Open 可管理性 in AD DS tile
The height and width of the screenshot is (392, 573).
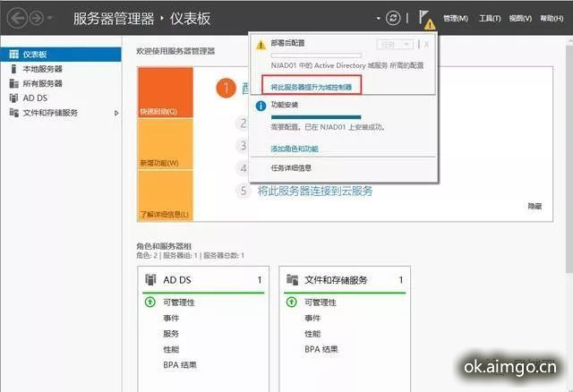179,303
